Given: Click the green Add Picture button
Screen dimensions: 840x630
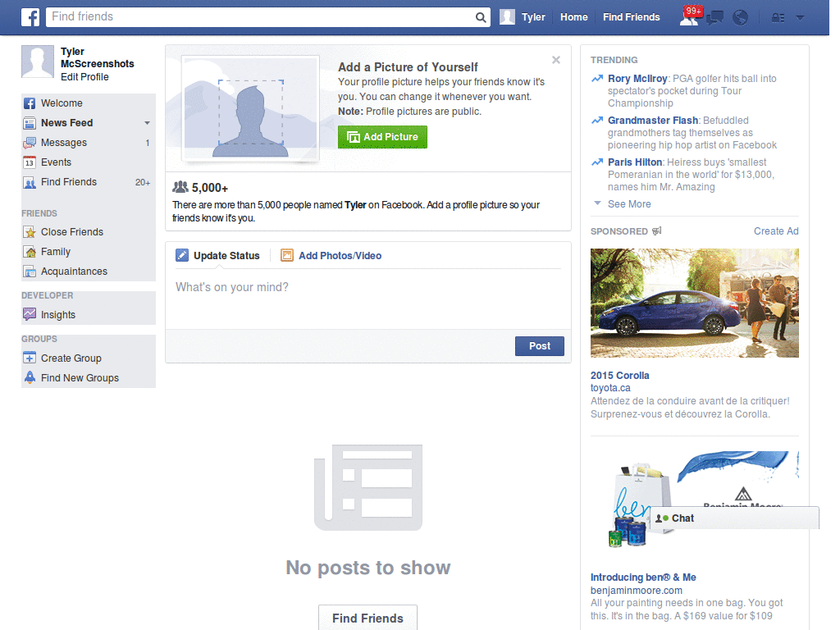Looking at the screenshot, I should 382,137.
